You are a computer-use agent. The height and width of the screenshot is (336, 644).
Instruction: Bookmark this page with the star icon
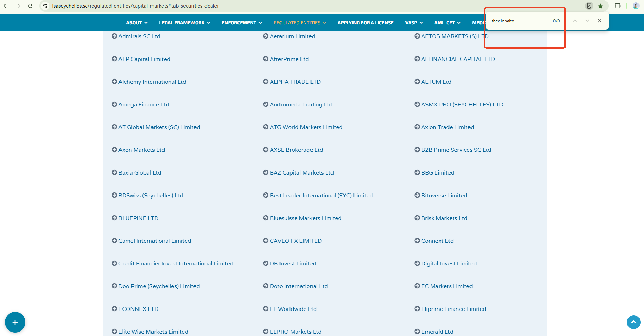pyautogui.click(x=600, y=6)
